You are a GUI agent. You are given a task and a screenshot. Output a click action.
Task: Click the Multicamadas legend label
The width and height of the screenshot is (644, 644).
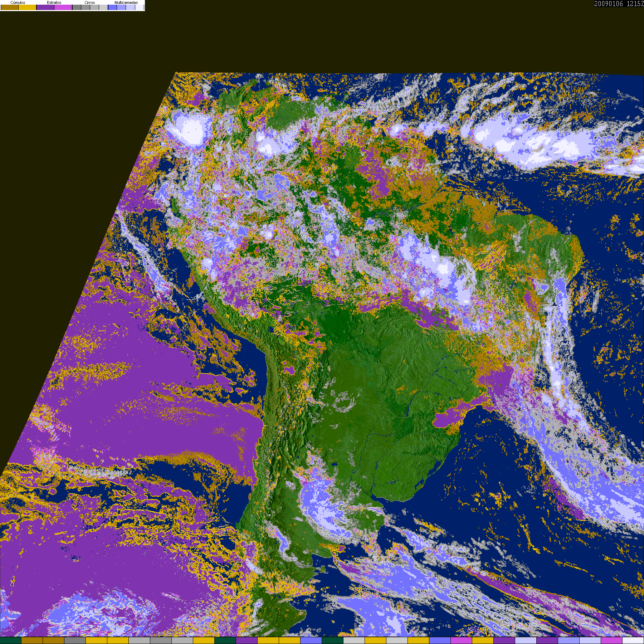[126, 3]
